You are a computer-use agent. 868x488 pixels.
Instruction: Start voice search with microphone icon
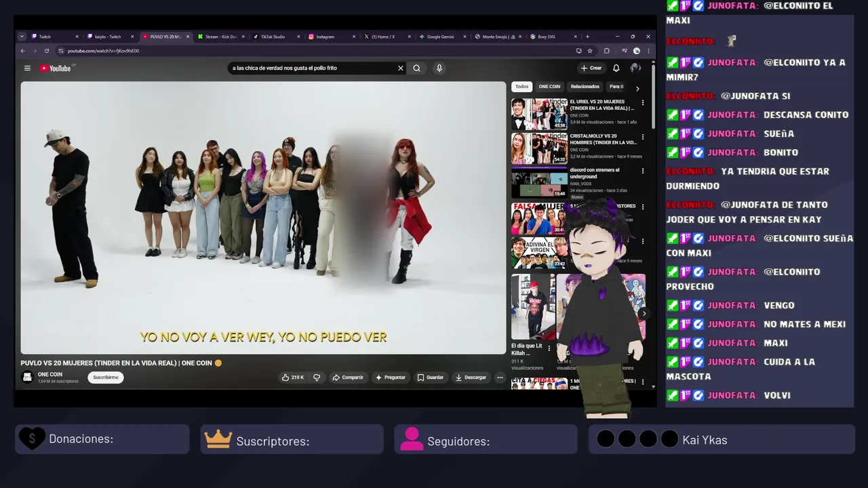pos(439,68)
